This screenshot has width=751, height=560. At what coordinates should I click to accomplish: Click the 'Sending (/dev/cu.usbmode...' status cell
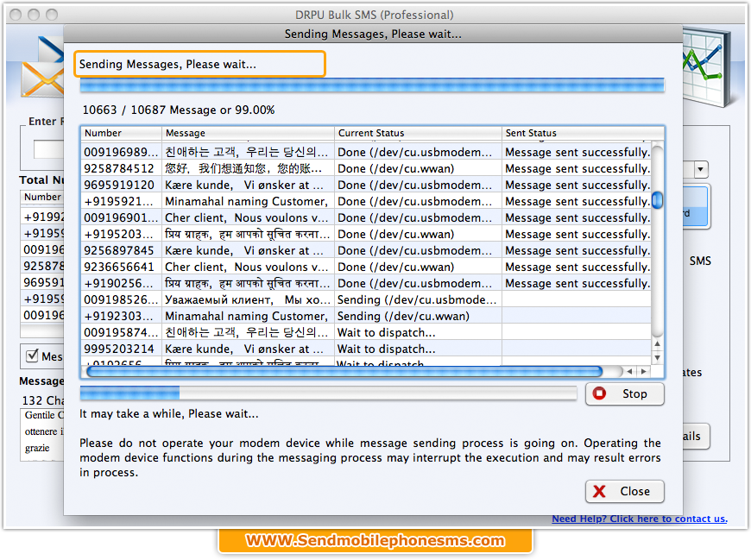417,299
